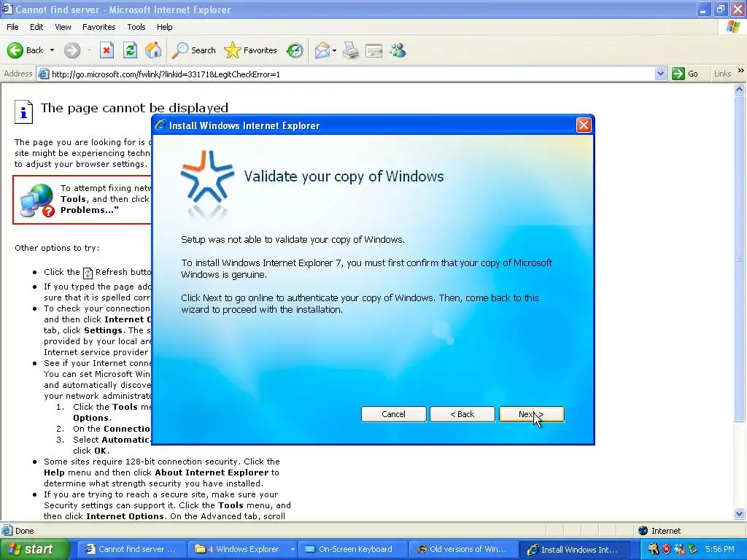Click the star logo in the wizard
The width and height of the screenshot is (747, 560).
[207, 176]
